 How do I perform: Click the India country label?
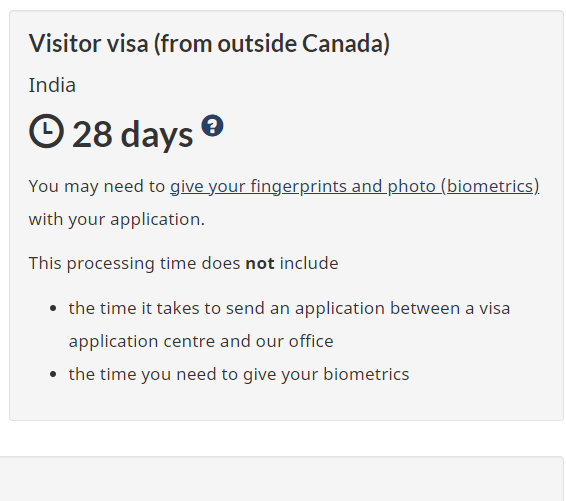coord(52,86)
